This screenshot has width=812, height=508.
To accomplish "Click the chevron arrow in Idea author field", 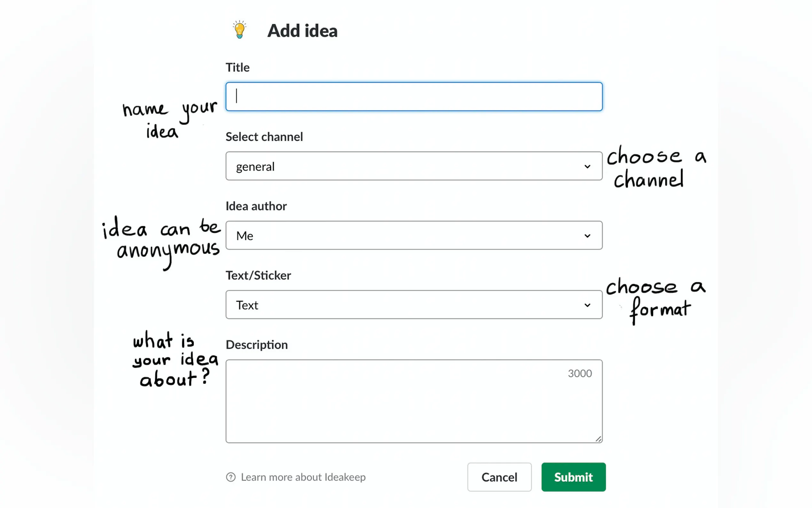I will click(587, 236).
